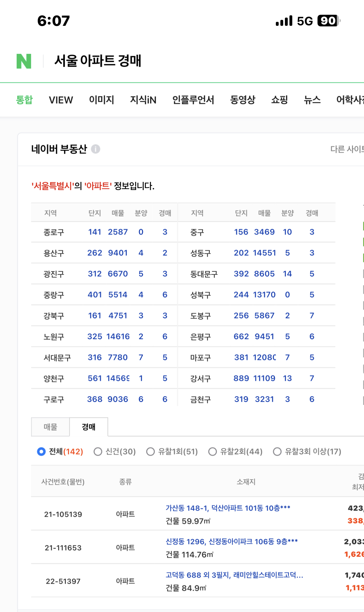Viewport: 364px width, 612px height.
Task: Tap 성동구 listings count 14551
Action: click(264, 253)
